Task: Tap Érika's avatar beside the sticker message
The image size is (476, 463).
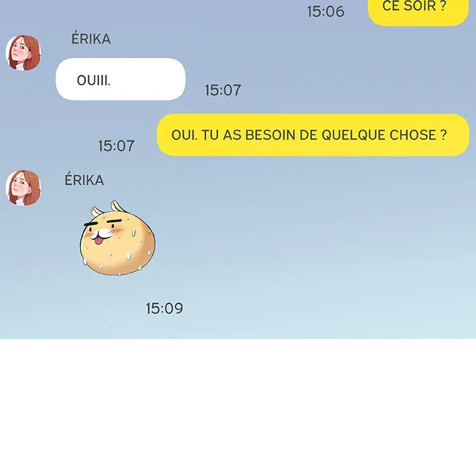Action: pyautogui.click(x=23, y=188)
